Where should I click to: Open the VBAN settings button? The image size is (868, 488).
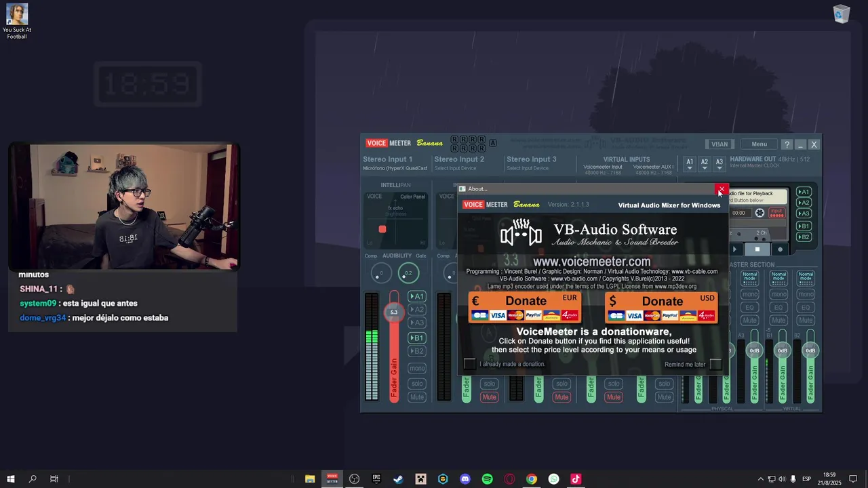click(719, 144)
